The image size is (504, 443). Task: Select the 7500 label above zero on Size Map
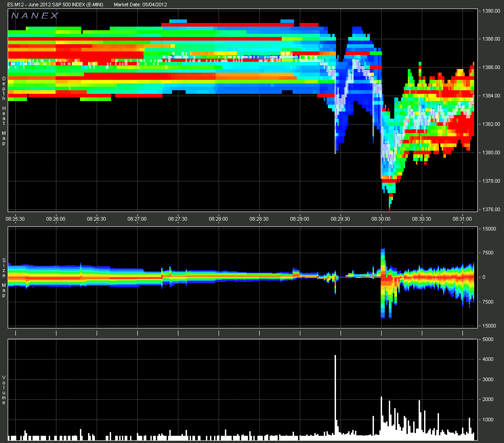pos(488,253)
